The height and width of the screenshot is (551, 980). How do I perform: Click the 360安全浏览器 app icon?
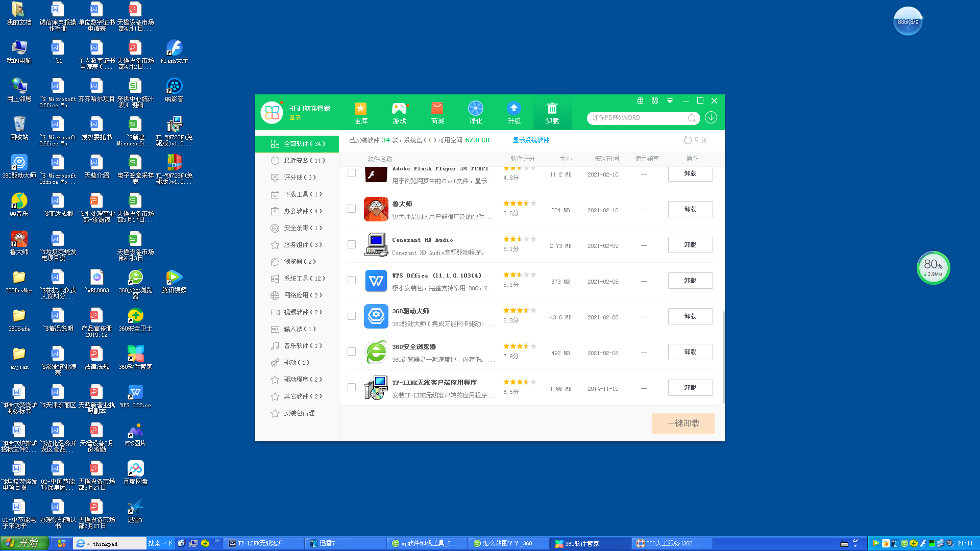[374, 352]
